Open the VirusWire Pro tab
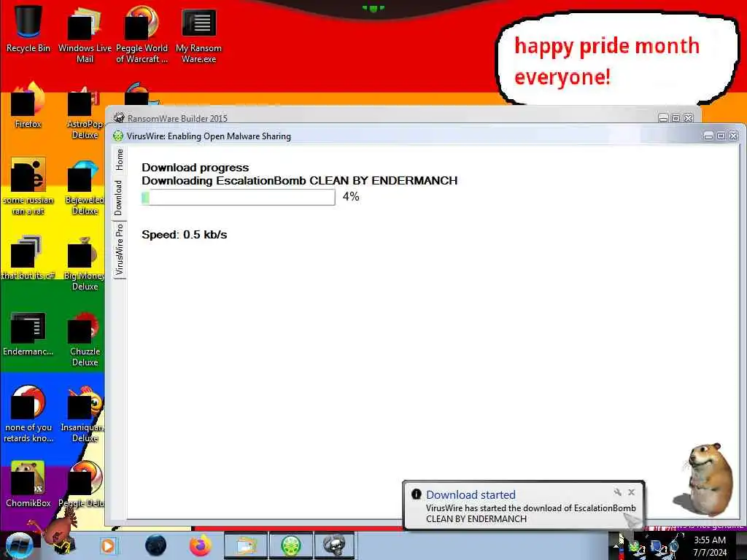 [x=119, y=249]
